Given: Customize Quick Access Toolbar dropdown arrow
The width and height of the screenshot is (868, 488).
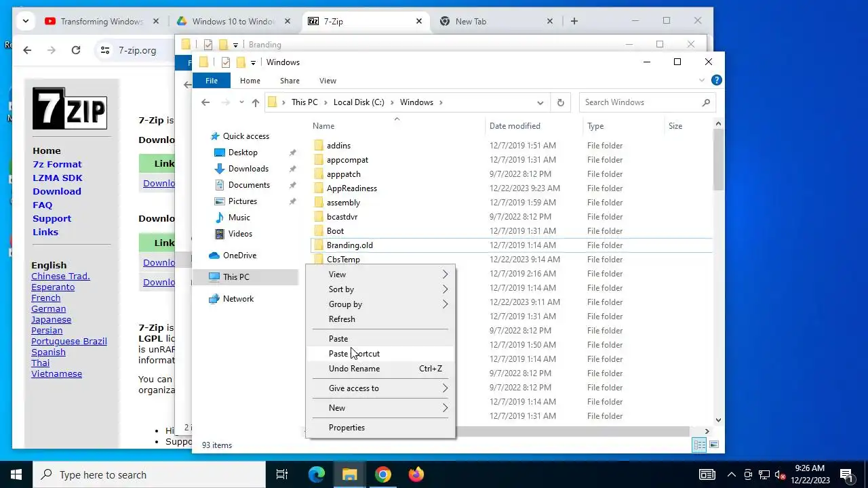Looking at the screenshot, I should click(x=253, y=63).
